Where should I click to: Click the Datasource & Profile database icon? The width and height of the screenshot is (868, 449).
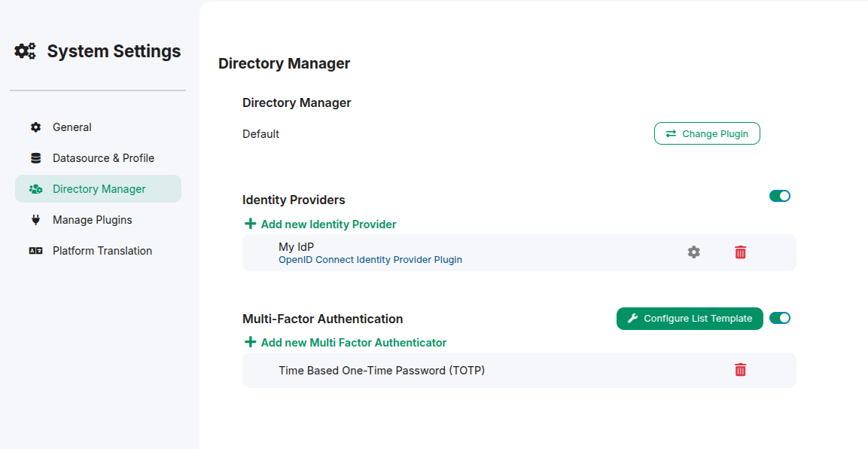35,158
